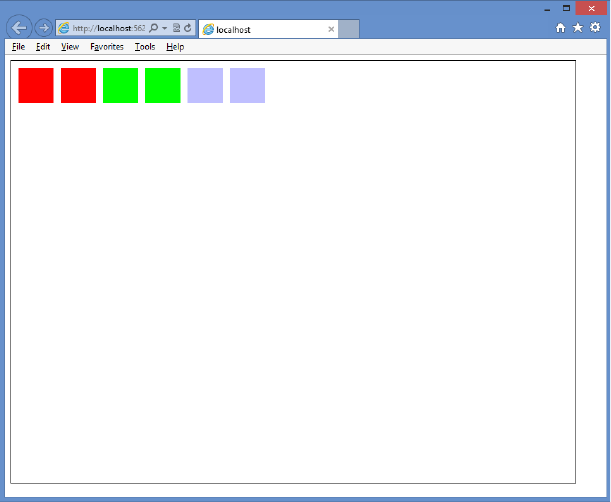Toggle the Compatibility View icon
This screenshot has width=611, height=502.
[x=176, y=28]
